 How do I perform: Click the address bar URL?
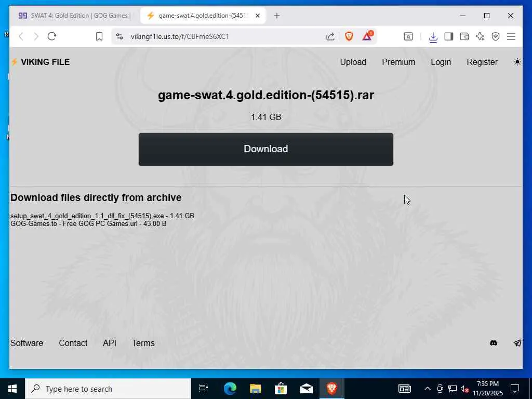coord(180,36)
